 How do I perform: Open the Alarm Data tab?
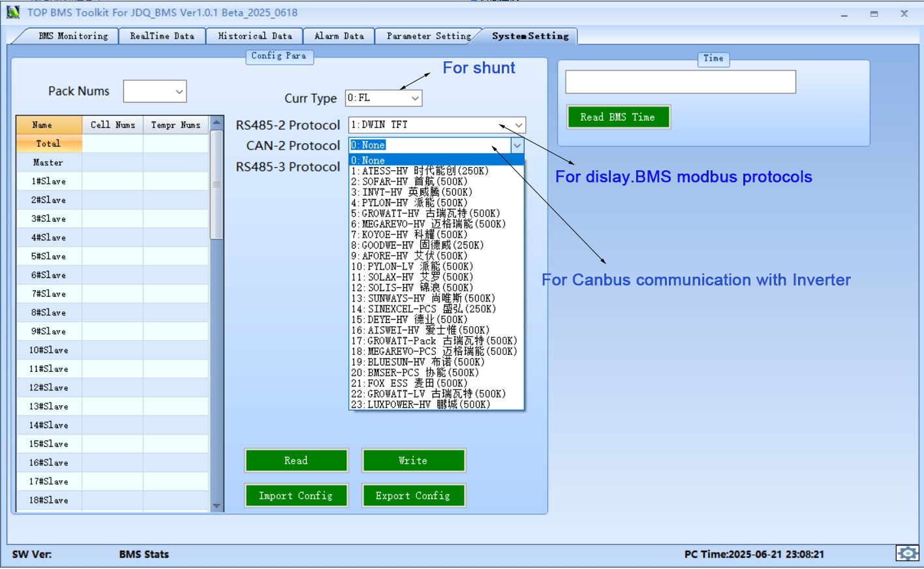(339, 37)
